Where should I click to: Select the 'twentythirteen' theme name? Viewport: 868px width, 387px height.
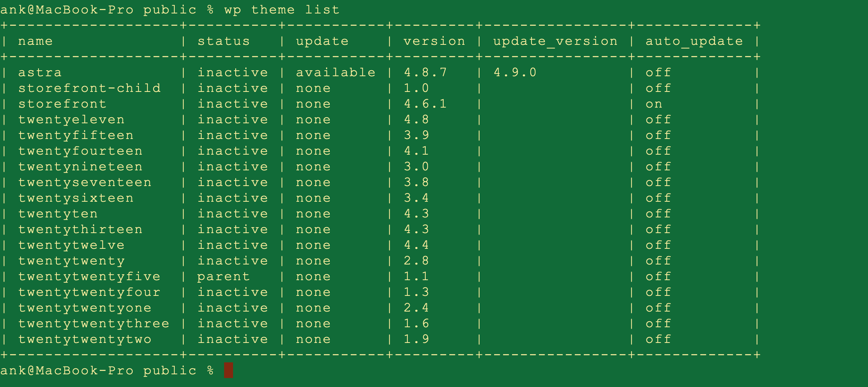[x=80, y=229]
